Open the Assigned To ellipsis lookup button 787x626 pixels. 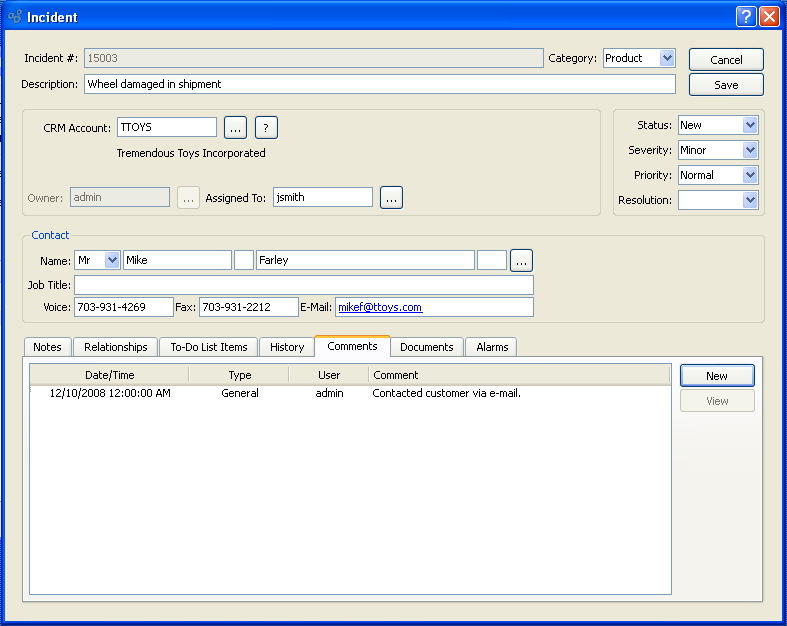click(x=391, y=198)
